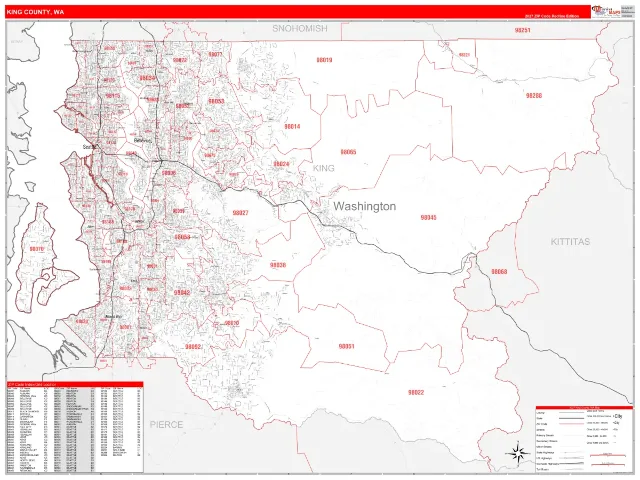
Task: Select the PIERCE county label
Action: [166, 424]
